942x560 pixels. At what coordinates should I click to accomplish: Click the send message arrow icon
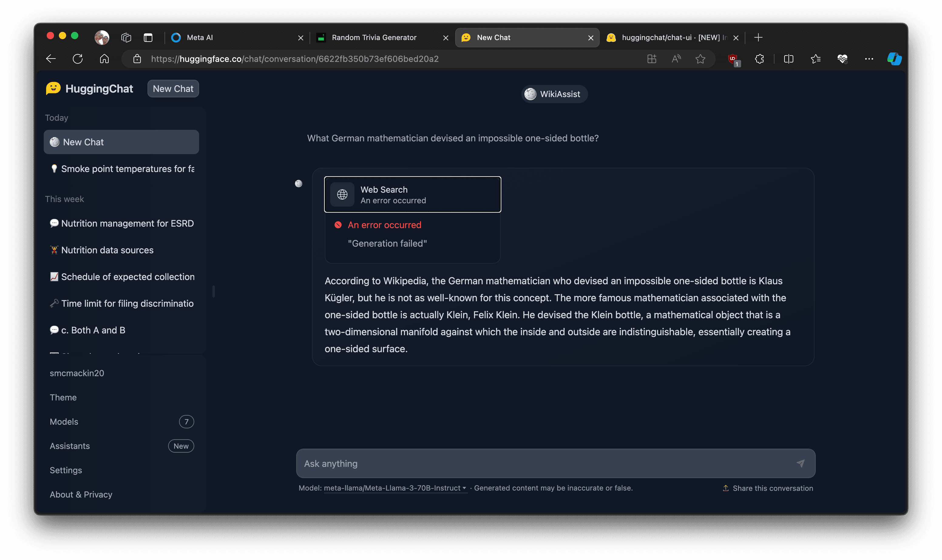pos(800,463)
